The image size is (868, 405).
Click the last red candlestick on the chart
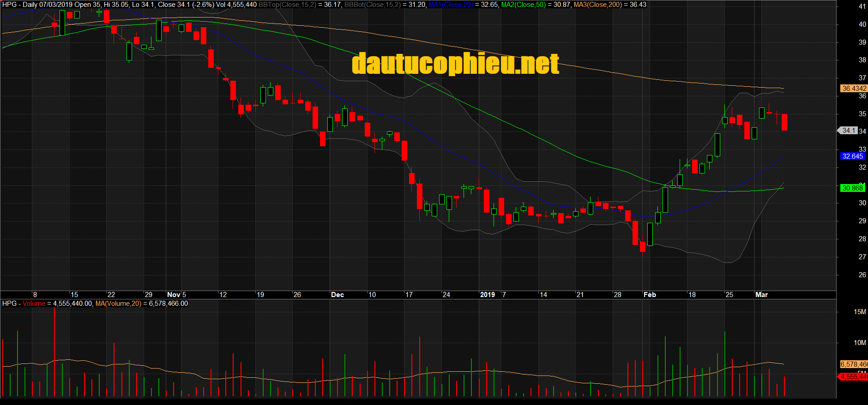[x=784, y=122]
